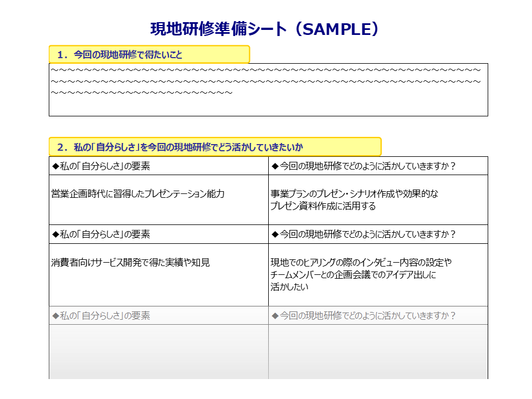Click the second wavy placeholder line

pos(265,81)
